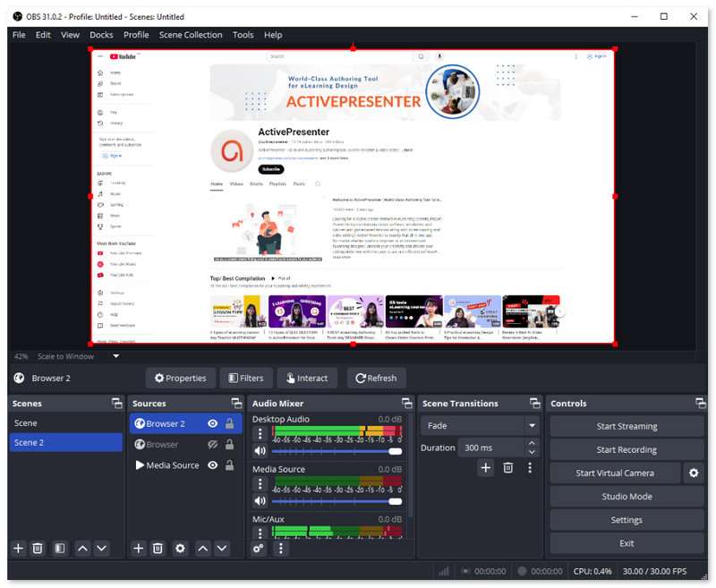716x588 pixels.
Task: Open the Profile menu
Action: coord(136,35)
